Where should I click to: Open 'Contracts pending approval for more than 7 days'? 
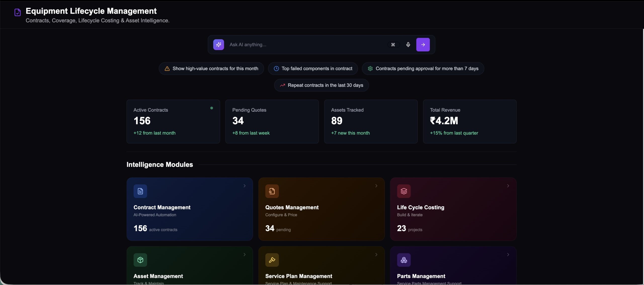click(x=423, y=68)
